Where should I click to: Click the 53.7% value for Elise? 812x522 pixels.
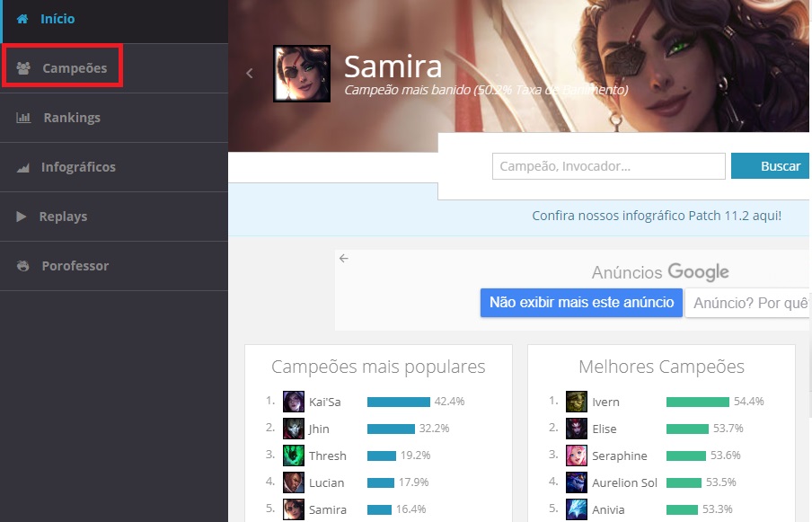tap(728, 429)
